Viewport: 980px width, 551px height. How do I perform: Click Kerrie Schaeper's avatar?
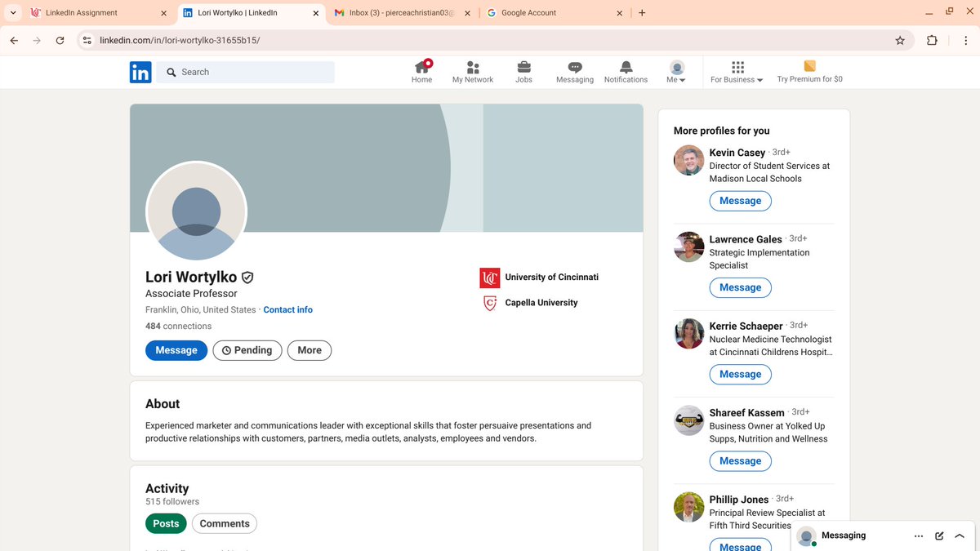(x=688, y=333)
